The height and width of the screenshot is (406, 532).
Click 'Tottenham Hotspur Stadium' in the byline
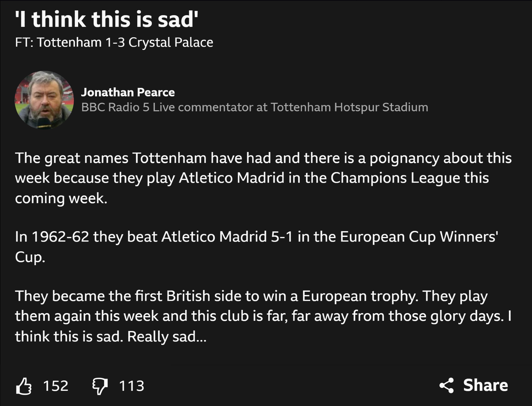click(349, 107)
